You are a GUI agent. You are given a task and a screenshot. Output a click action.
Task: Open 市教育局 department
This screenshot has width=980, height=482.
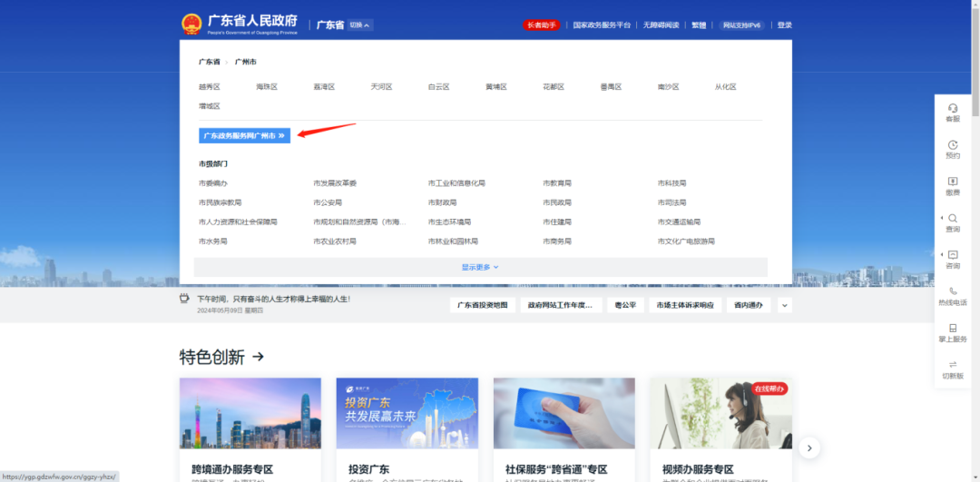pos(557,183)
